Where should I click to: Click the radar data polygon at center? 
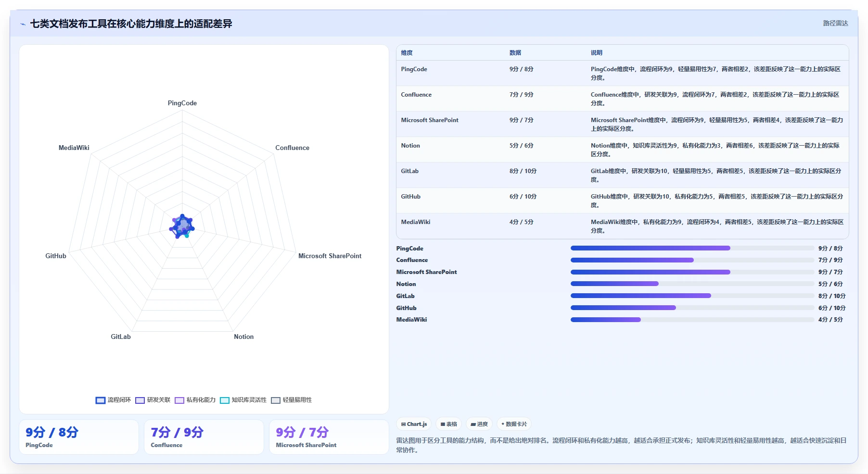pyautogui.click(x=182, y=226)
